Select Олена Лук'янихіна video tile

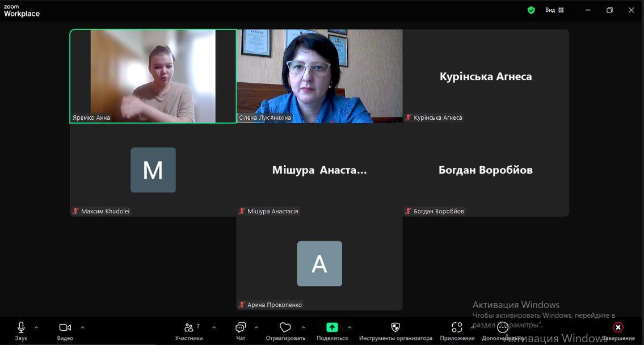319,76
